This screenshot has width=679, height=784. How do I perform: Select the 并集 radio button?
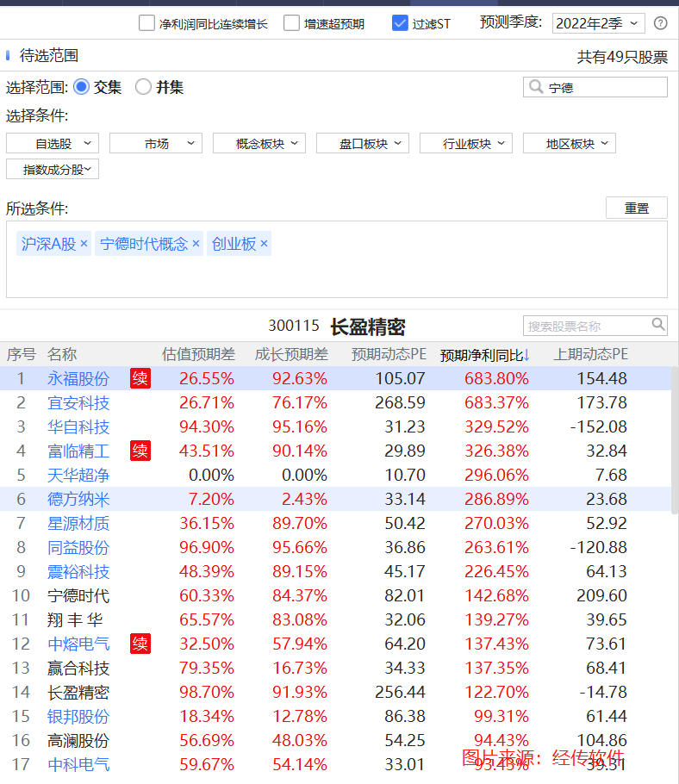point(144,87)
